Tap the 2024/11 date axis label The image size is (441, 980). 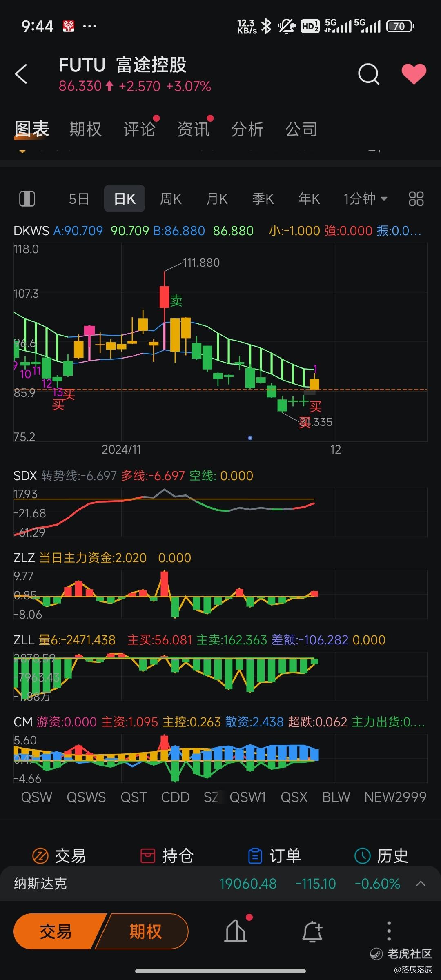(121, 450)
